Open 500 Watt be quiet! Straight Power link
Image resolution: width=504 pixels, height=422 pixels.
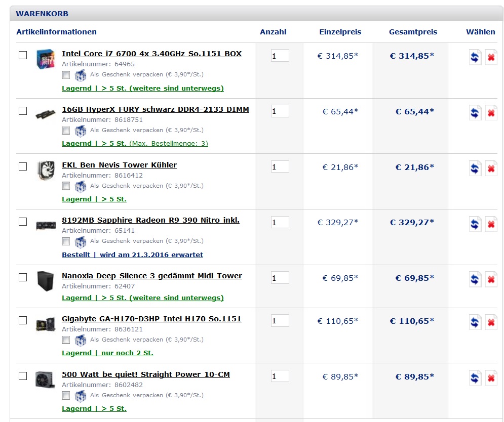pos(146,374)
